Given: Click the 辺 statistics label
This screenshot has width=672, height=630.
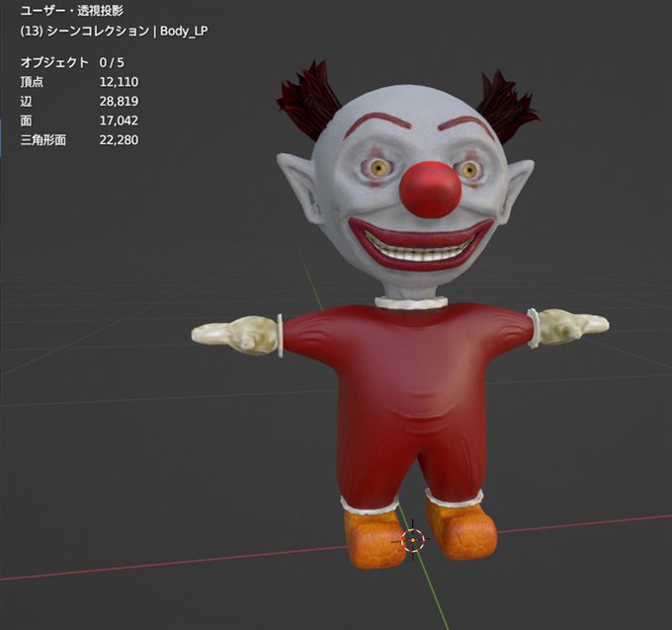Looking at the screenshot, I should coord(26,101).
